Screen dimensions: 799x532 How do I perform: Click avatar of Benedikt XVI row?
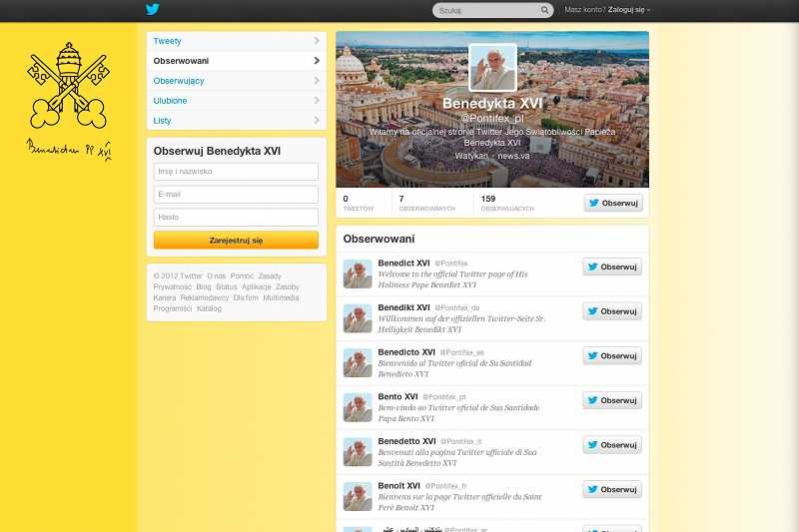pos(358,318)
